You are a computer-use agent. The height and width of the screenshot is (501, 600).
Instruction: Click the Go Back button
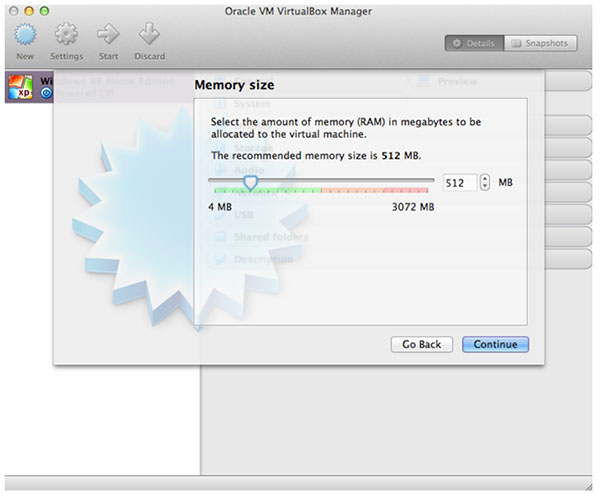coord(422,344)
